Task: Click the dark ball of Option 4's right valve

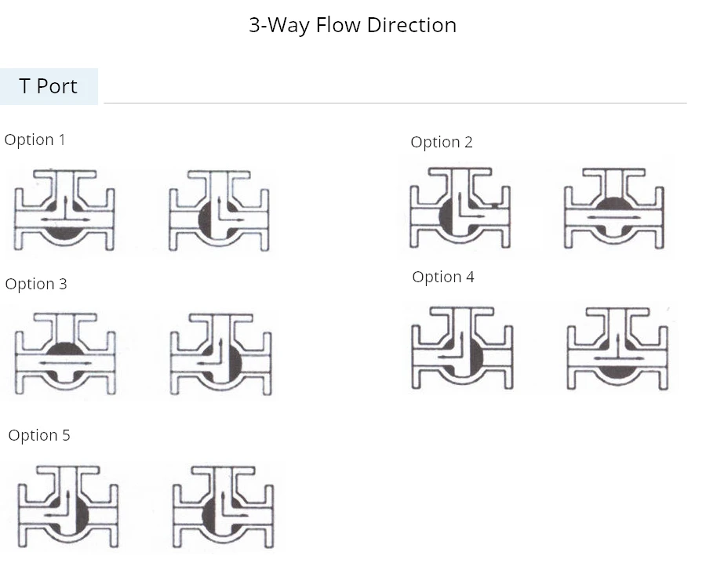Action: [617, 368]
